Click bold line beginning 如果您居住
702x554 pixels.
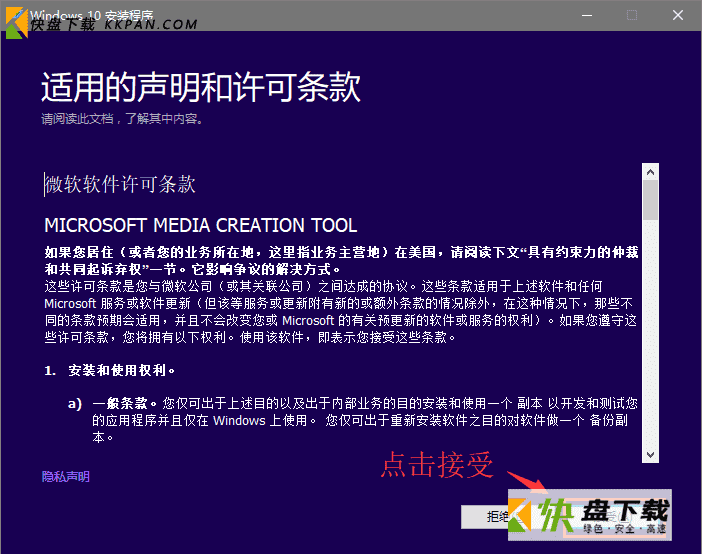coord(341,252)
